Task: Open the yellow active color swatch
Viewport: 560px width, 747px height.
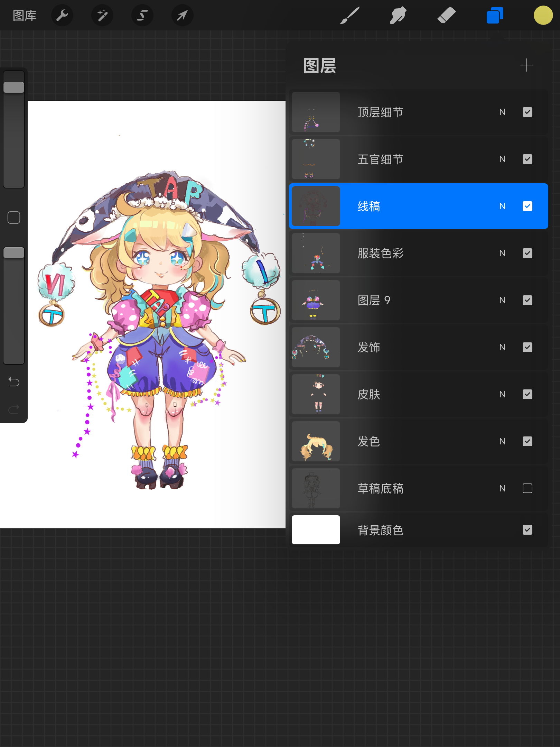Action: pyautogui.click(x=543, y=15)
